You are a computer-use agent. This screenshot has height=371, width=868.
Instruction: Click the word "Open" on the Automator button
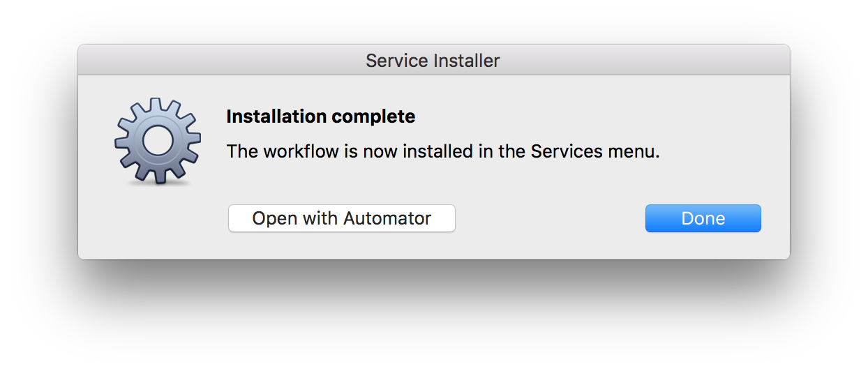pyautogui.click(x=274, y=218)
